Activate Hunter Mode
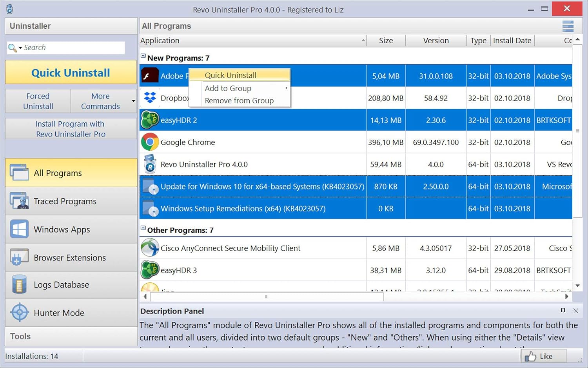The width and height of the screenshot is (588, 368). [71, 313]
